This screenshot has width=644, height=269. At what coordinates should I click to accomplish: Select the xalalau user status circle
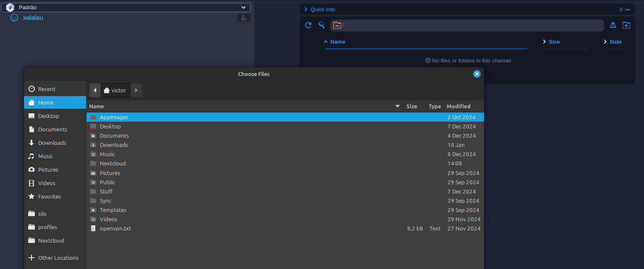(x=14, y=18)
